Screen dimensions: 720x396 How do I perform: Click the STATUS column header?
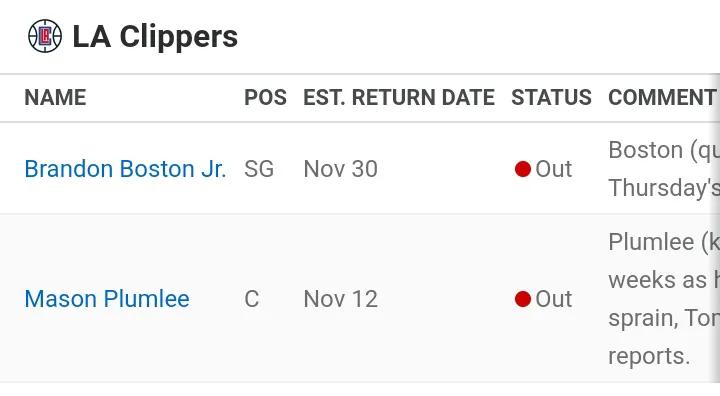point(551,97)
